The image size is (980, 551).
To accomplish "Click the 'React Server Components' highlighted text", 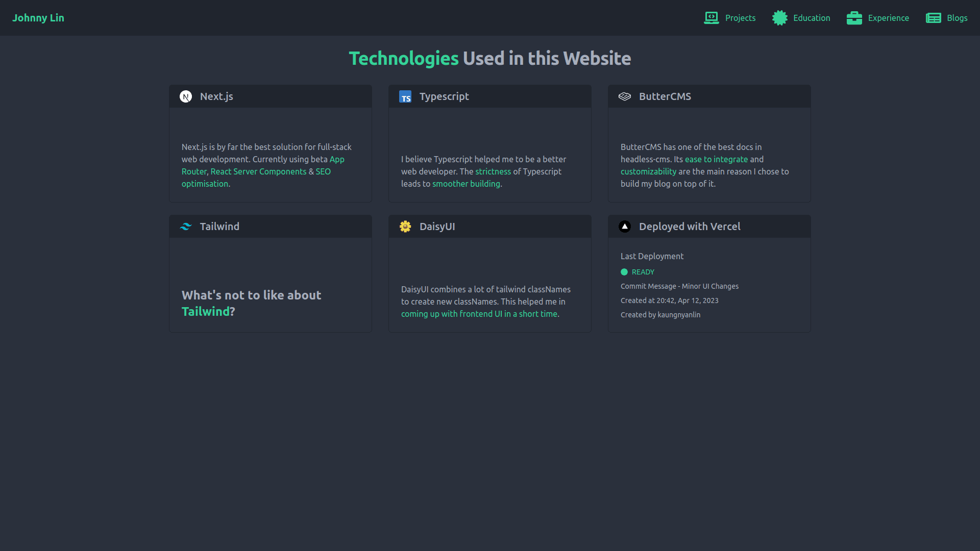I will pos(258,171).
